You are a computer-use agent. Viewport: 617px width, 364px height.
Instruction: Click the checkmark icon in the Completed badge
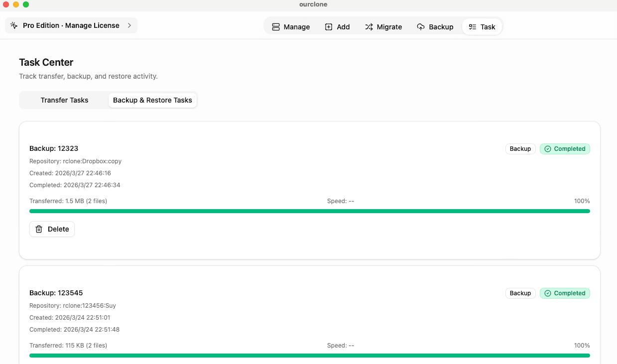548,148
